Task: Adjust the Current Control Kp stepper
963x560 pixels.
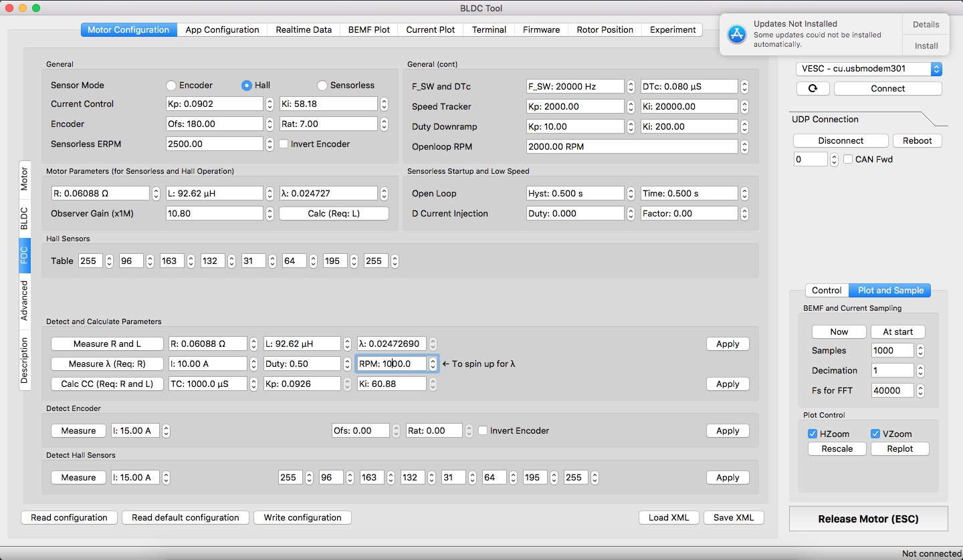Action: coord(270,104)
